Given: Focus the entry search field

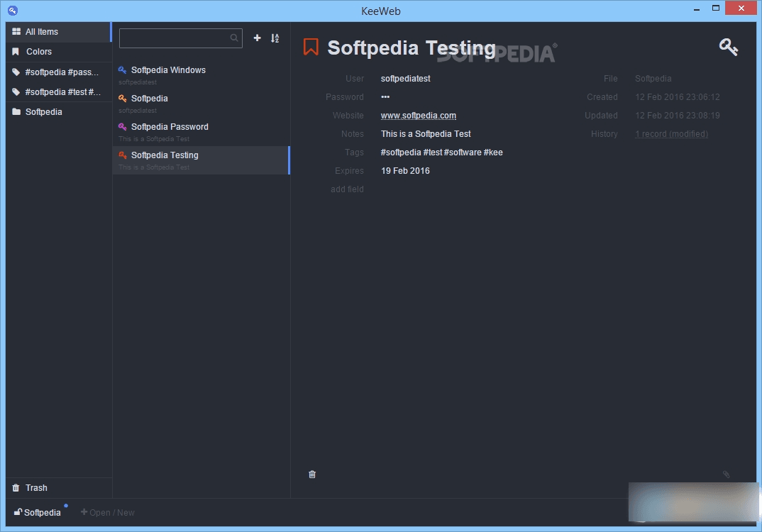Looking at the screenshot, I should (181, 38).
